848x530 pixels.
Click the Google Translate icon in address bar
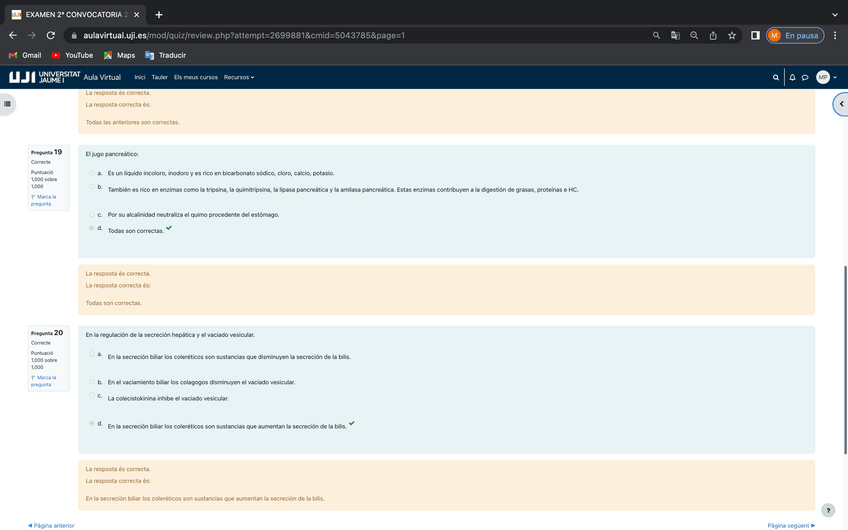(675, 35)
